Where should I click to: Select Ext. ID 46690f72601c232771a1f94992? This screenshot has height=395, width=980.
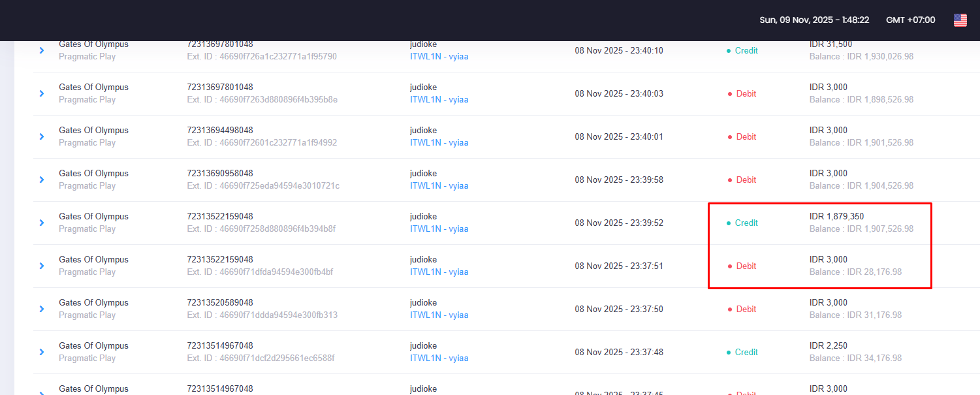pyautogui.click(x=262, y=143)
